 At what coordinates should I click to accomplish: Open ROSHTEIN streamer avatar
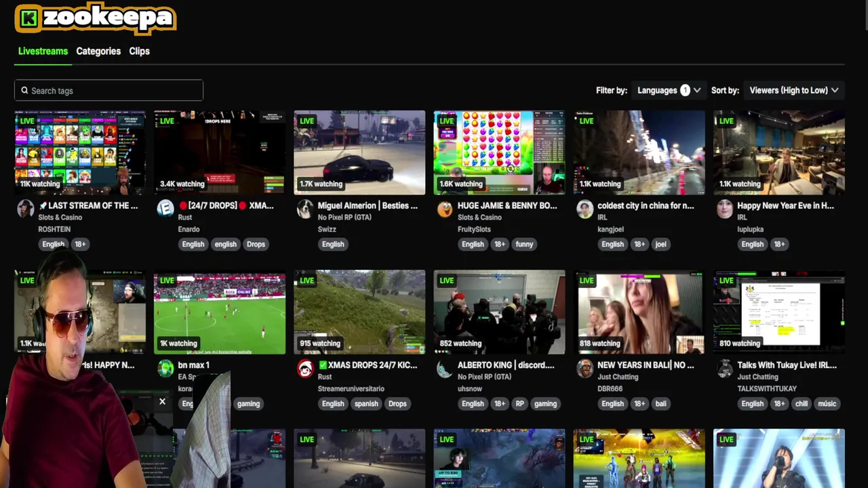(25, 209)
